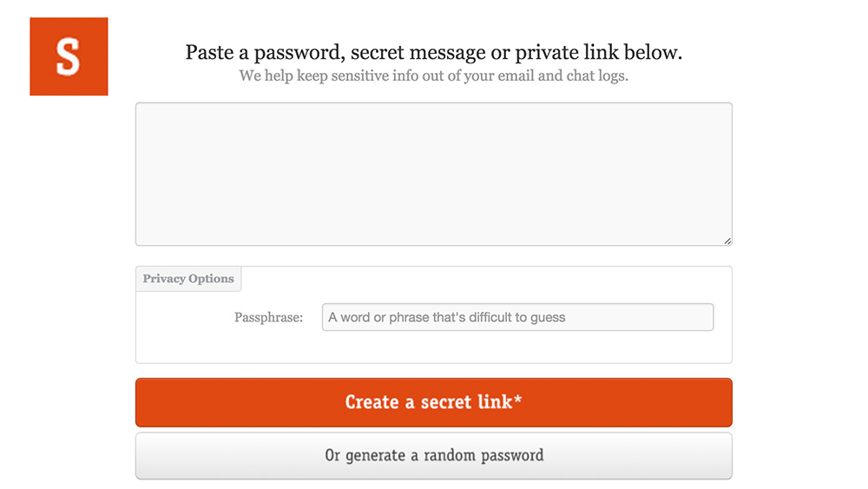This screenshot has height=489, width=868.
Task: Select the Privacy Options tab label
Action: click(x=188, y=279)
